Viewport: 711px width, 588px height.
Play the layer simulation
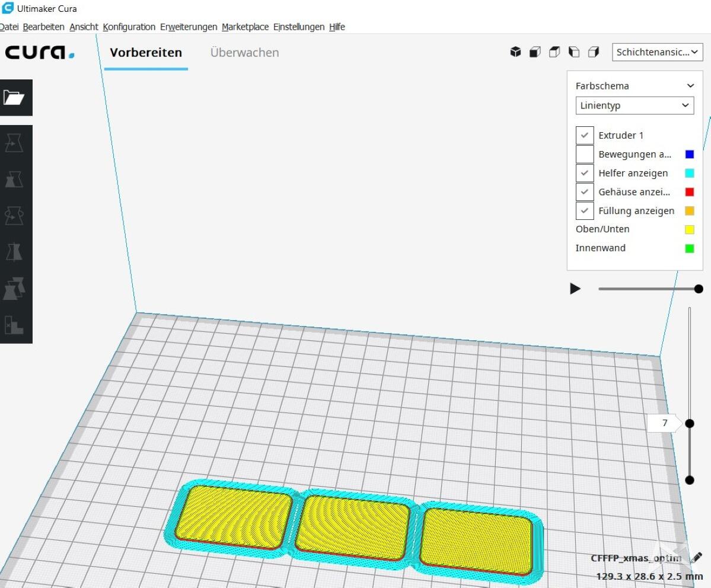(x=575, y=289)
